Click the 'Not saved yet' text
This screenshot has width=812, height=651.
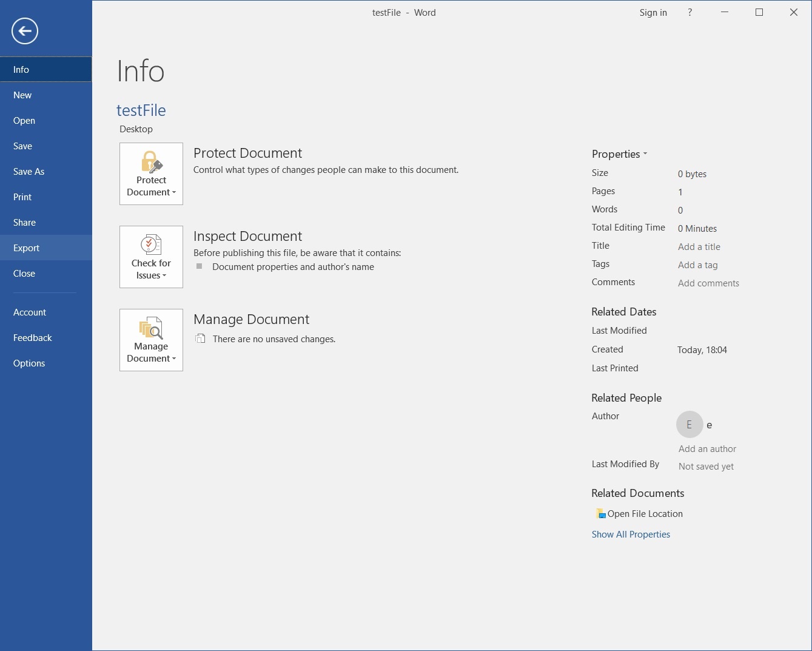pos(706,467)
